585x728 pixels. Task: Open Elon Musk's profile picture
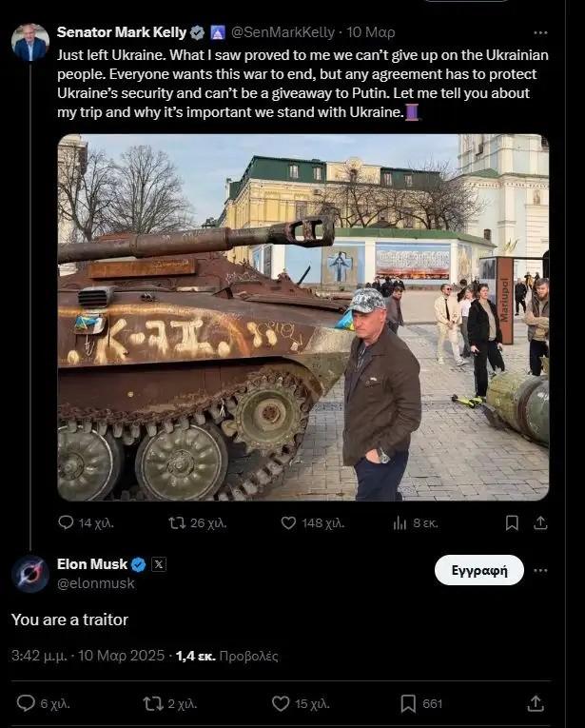pyautogui.click(x=30, y=574)
